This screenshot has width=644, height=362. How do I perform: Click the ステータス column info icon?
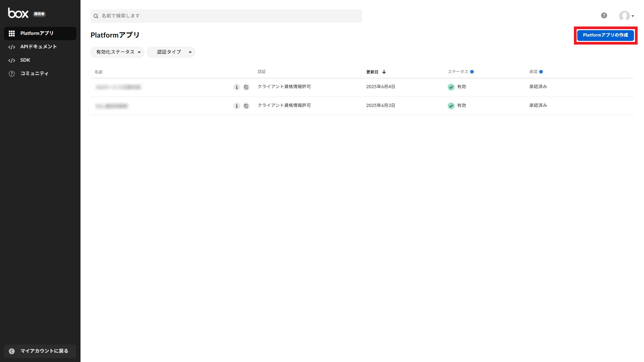click(x=472, y=72)
